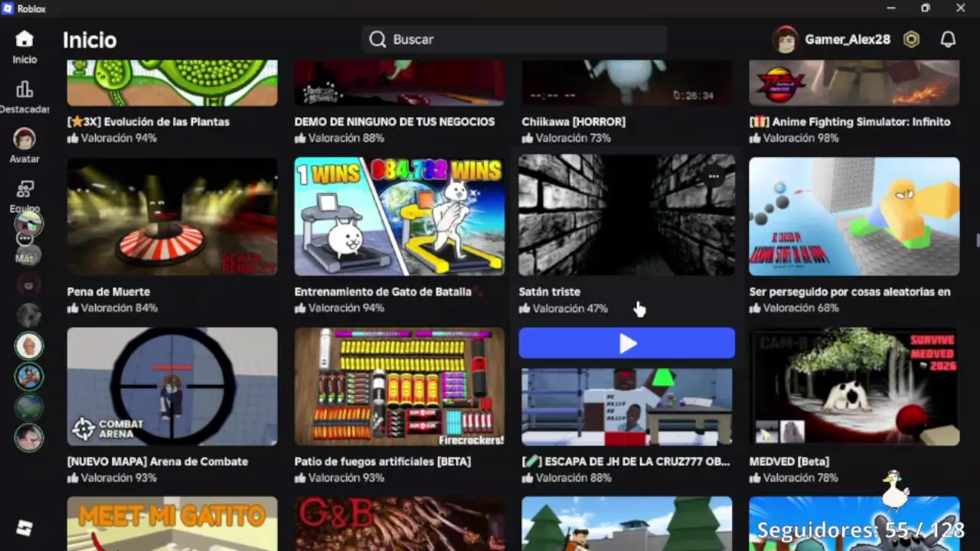Click the Earth globe friend avatar in sidebar

point(29,406)
